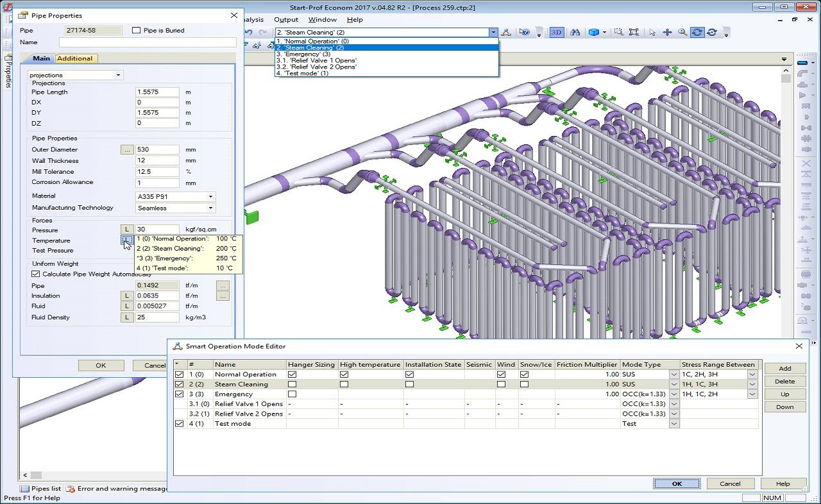Click the ... button beside Outer Diameter
This screenshot has height=504, width=821.
127,149
